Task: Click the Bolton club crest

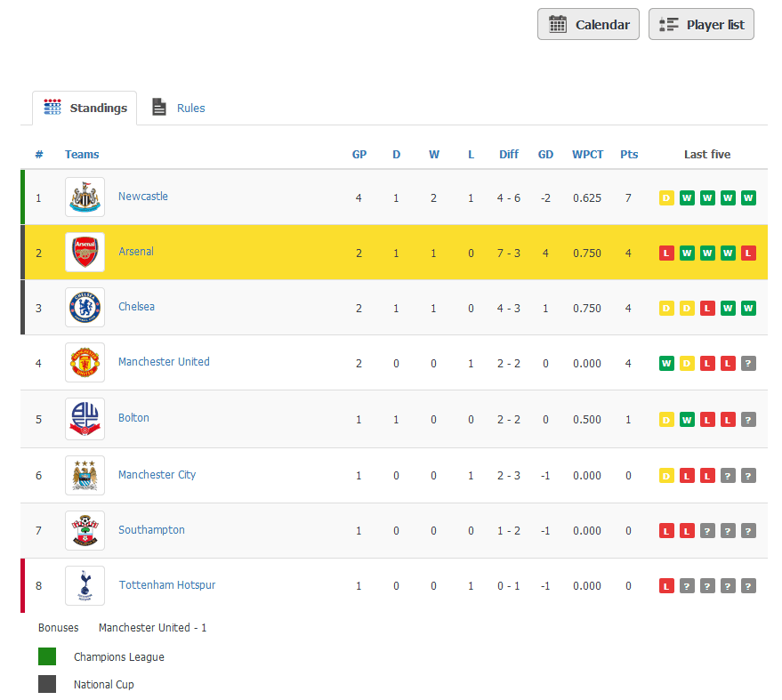Action: (85, 418)
